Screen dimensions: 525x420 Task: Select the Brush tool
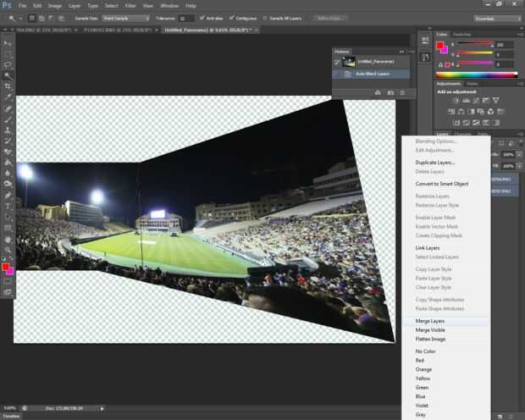[x=8, y=119]
